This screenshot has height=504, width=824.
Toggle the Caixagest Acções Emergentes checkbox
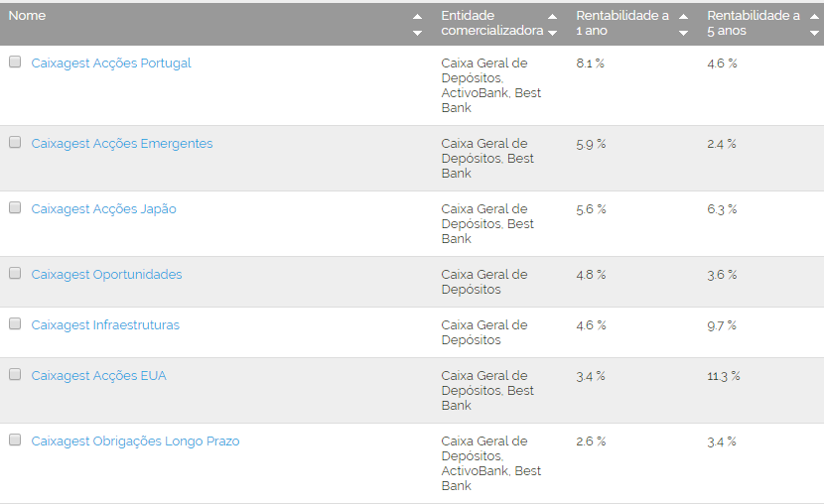point(15,142)
